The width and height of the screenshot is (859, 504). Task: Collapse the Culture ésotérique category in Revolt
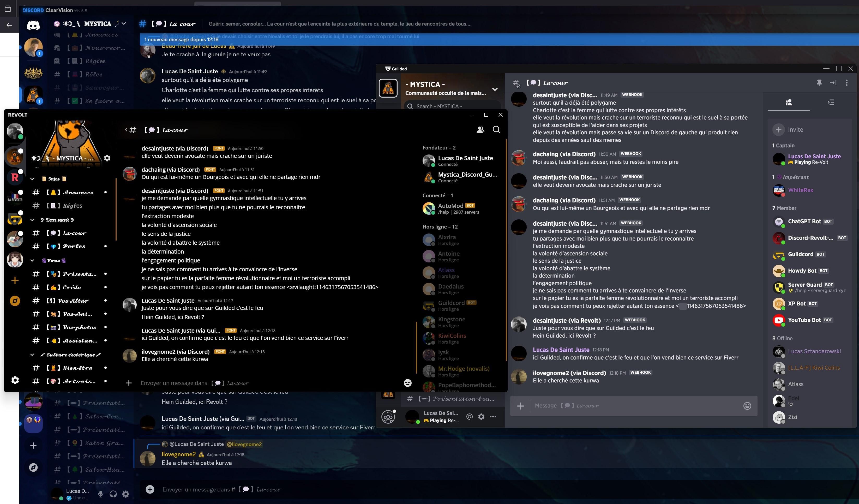(x=32, y=355)
